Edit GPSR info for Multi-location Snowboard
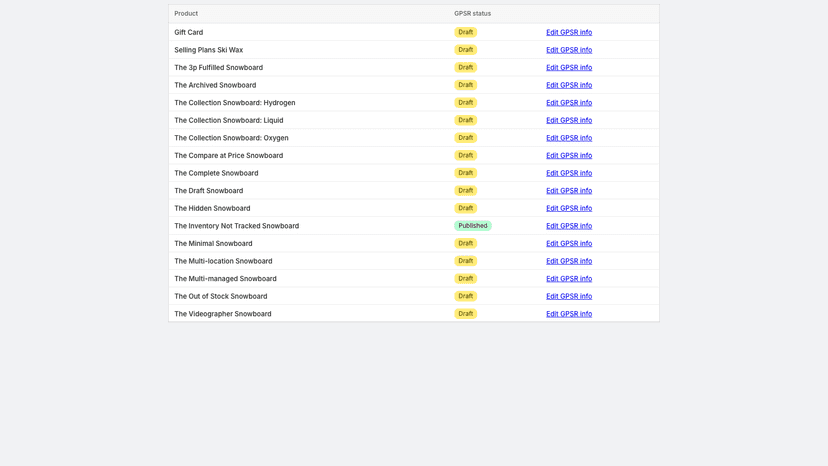Screen dimensions: 828x466 [x=569, y=261]
